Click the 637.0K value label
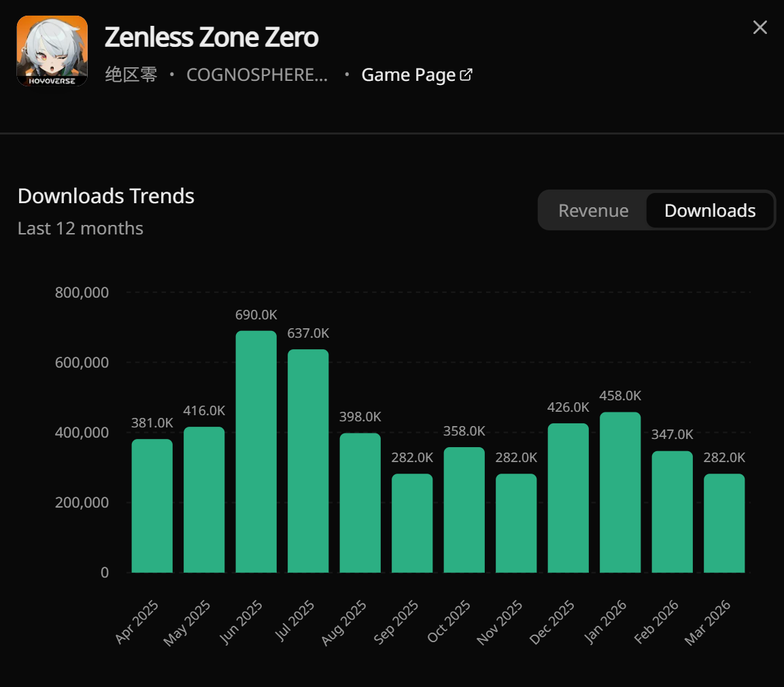 [x=308, y=333]
